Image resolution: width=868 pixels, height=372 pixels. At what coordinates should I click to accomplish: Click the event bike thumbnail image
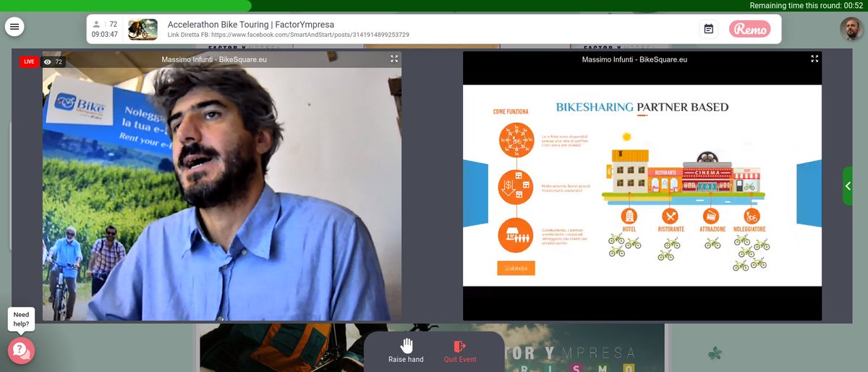pos(143,30)
